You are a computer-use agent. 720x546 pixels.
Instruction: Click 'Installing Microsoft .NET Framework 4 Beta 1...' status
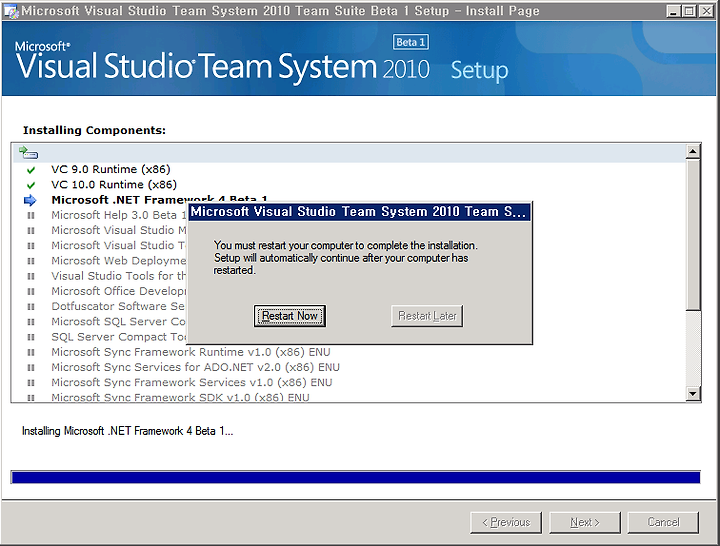tap(127, 431)
